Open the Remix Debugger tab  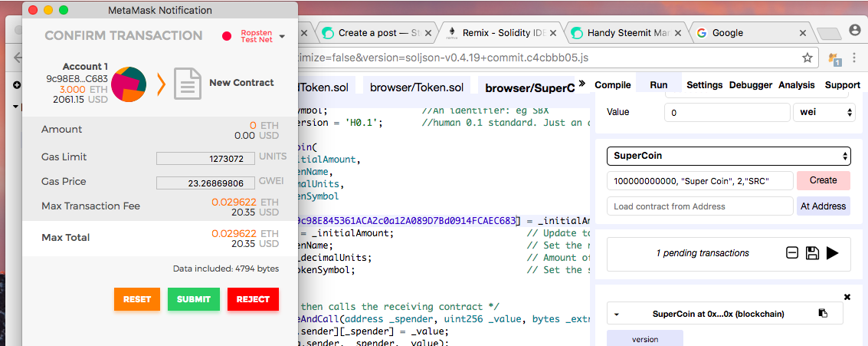(751, 85)
